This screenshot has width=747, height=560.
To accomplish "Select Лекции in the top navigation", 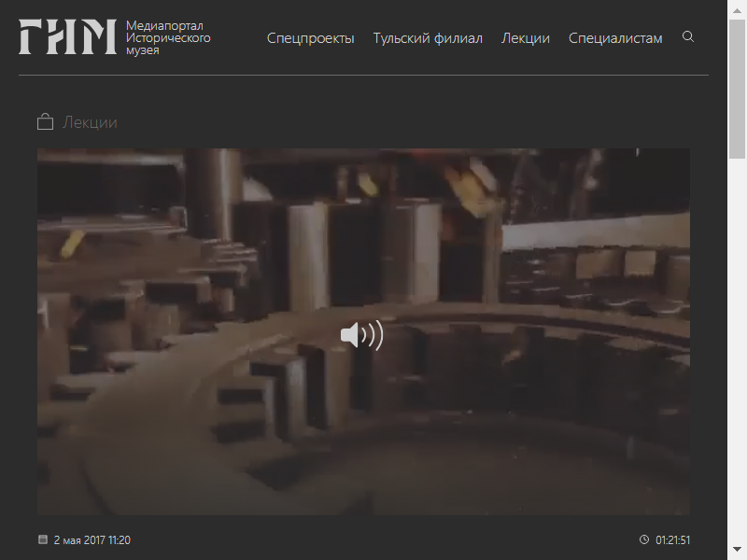I will 525,38.
